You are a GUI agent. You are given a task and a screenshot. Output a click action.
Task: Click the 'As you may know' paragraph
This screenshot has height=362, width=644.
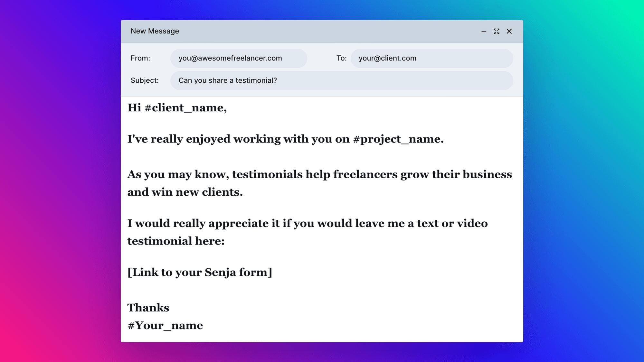point(319,174)
